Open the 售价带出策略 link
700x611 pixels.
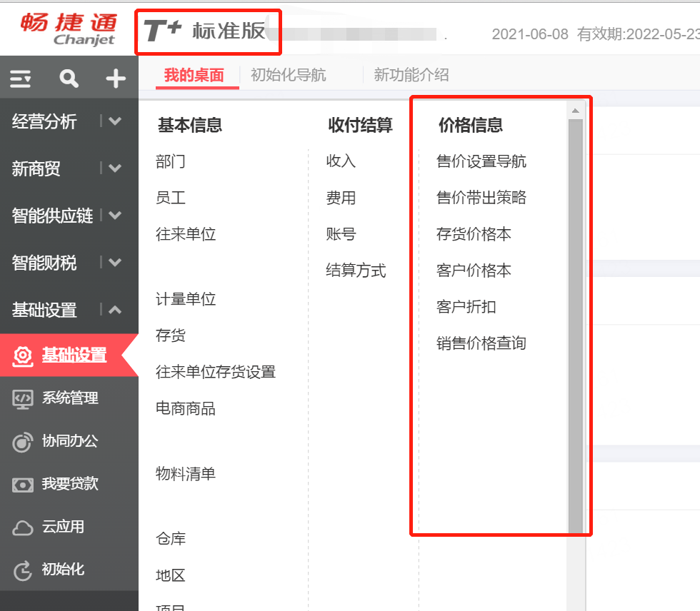click(481, 198)
